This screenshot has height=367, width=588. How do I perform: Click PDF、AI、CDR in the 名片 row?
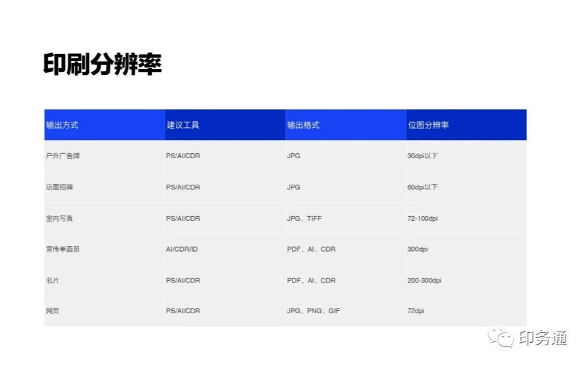pos(311,281)
